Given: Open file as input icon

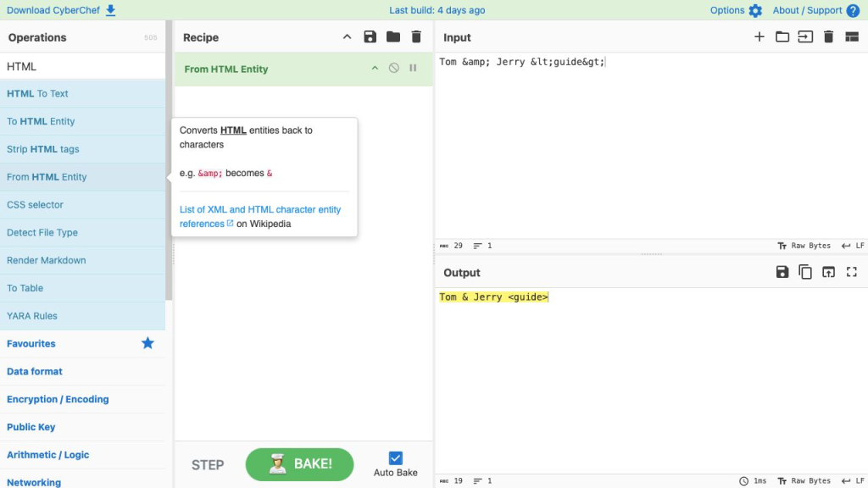Looking at the screenshot, I should (805, 37).
